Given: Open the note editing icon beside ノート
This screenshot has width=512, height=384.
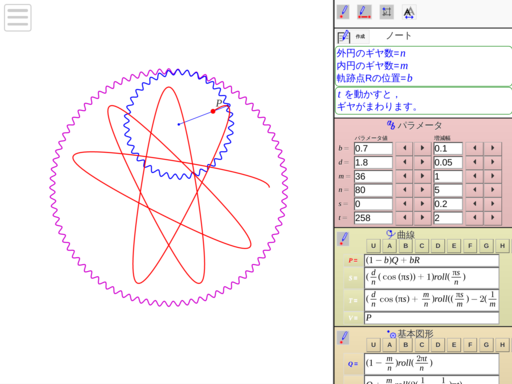Looking at the screenshot, I should pyautogui.click(x=344, y=36).
